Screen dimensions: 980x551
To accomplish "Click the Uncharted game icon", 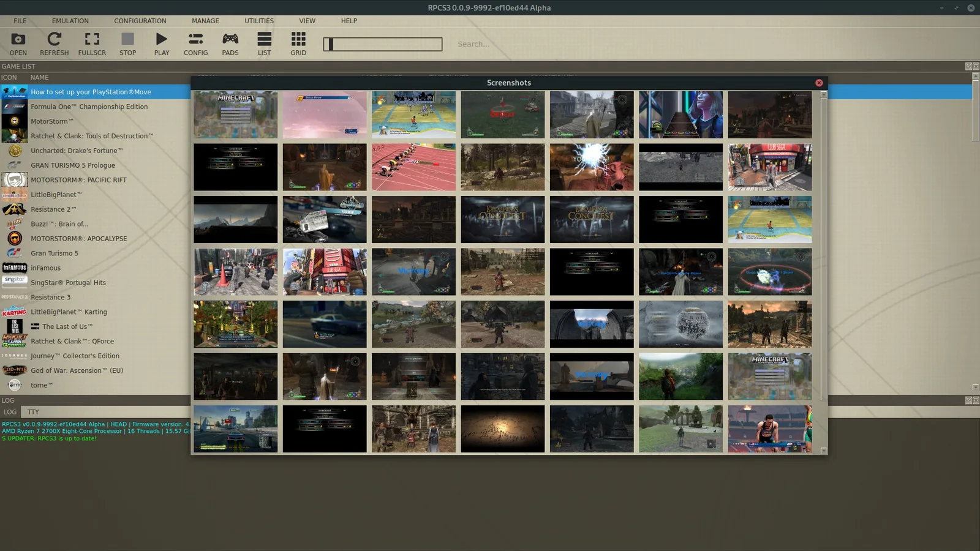I will 15,151.
